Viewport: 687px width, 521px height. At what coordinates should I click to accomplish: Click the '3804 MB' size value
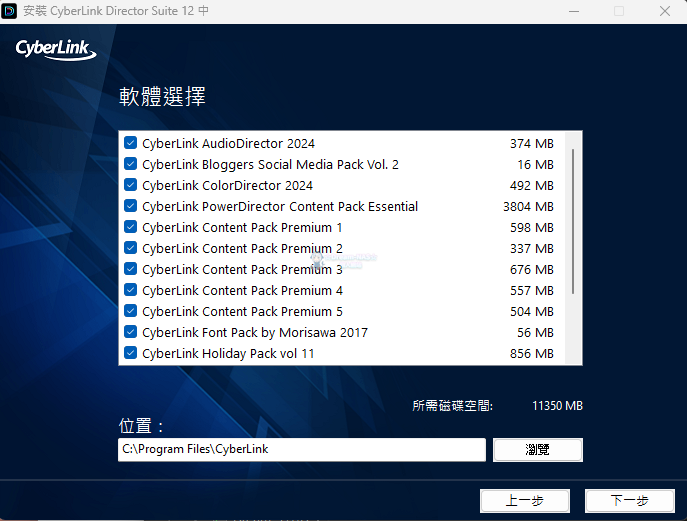(528, 206)
